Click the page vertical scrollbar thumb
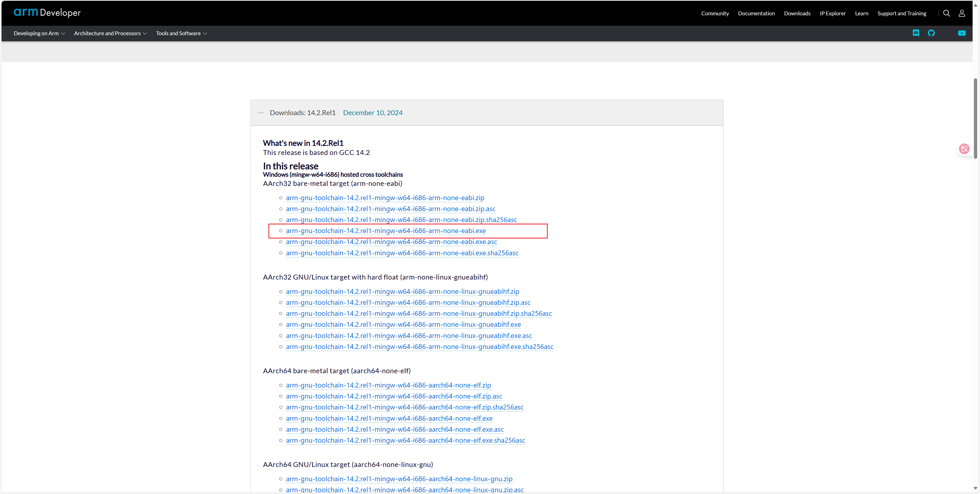The height and width of the screenshot is (494, 980). [x=975, y=119]
